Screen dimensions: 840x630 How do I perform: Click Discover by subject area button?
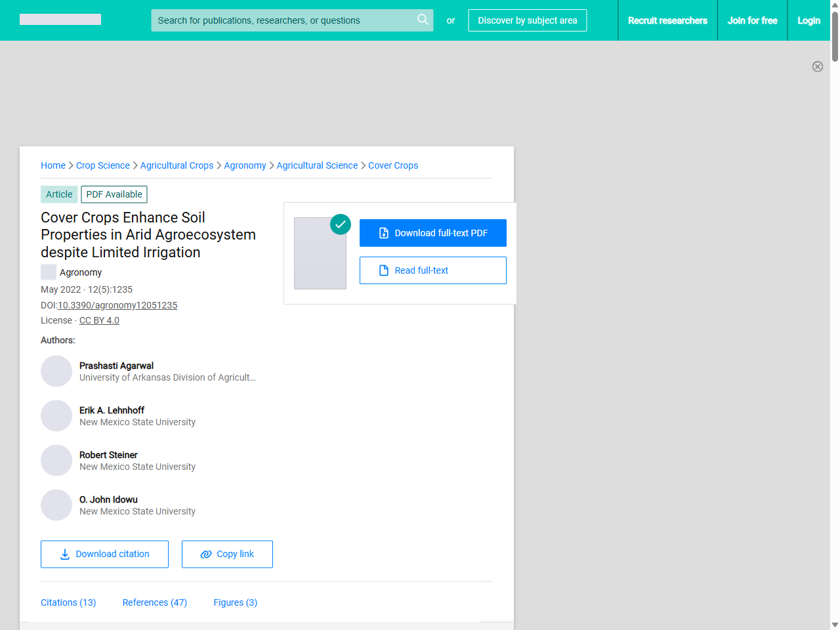(x=528, y=20)
